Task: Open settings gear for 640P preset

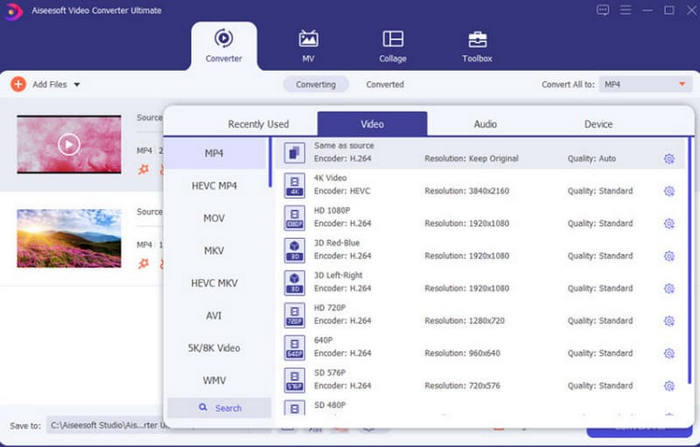Action: pos(669,353)
